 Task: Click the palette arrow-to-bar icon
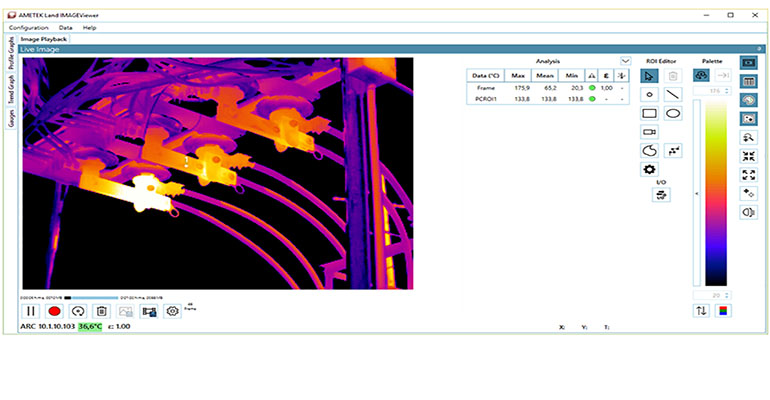pyautogui.click(x=723, y=75)
